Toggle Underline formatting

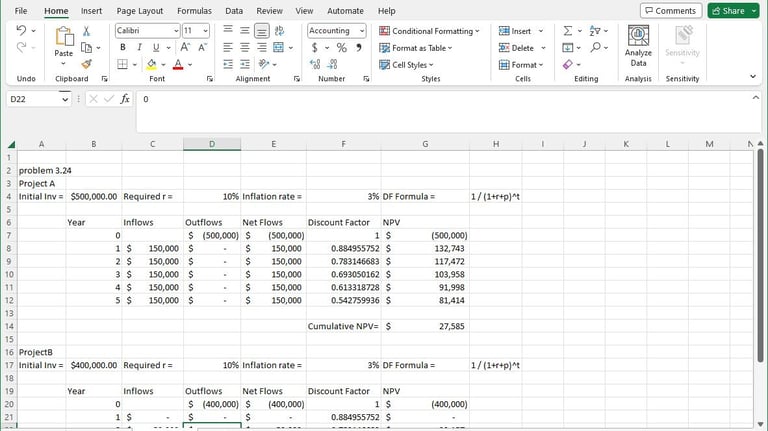pos(156,48)
